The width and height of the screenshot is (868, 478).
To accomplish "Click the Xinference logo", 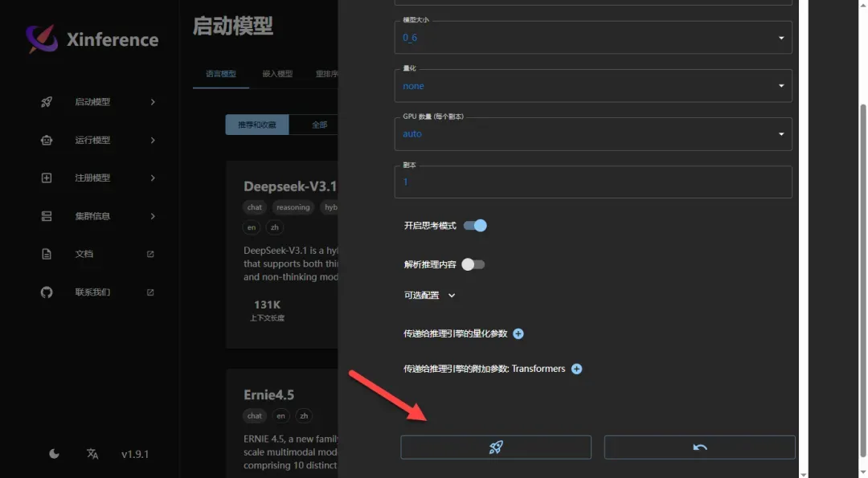I will (42, 39).
